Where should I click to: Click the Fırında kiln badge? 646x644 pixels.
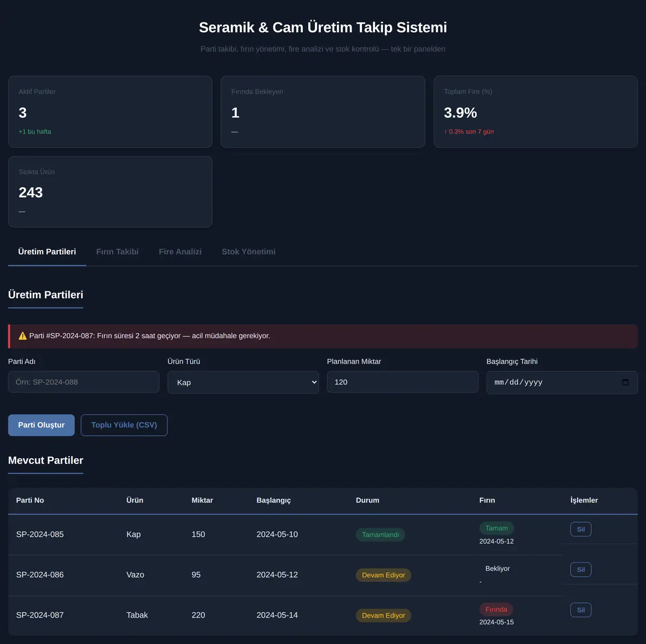coord(496,610)
